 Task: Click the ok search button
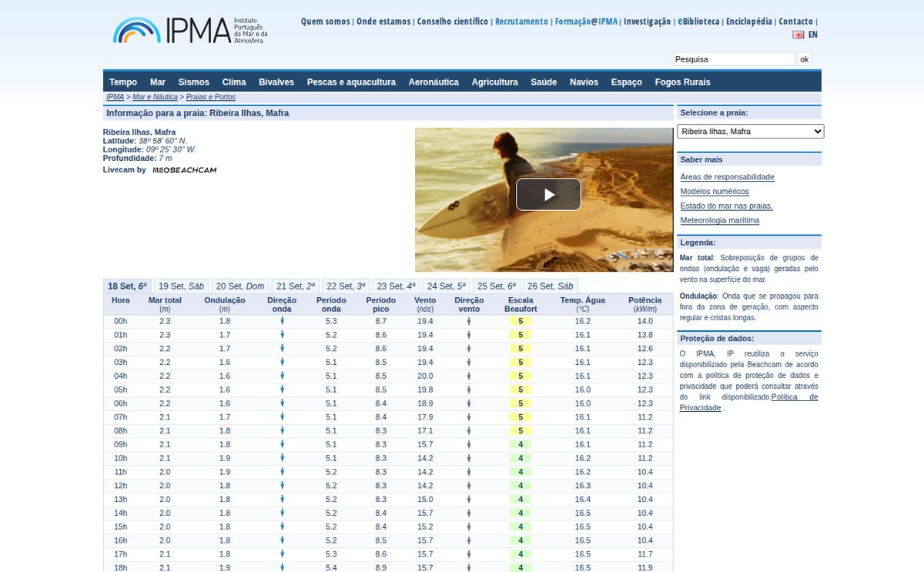pyautogui.click(x=805, y=59)
